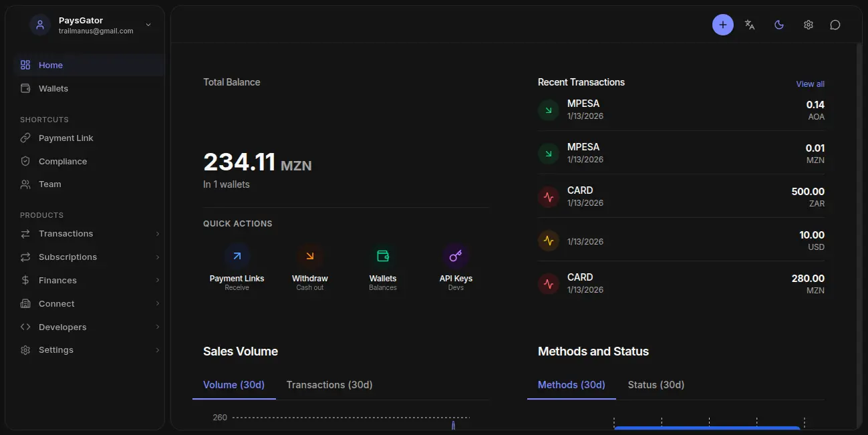
Task: Open the chat support bubble icon
Action: [x=835, y=24]
